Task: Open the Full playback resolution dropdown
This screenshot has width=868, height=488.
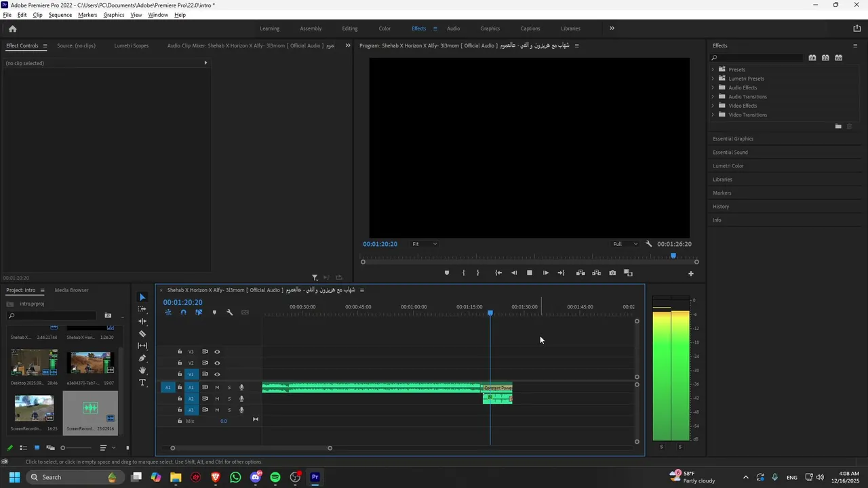Action: 625,244
